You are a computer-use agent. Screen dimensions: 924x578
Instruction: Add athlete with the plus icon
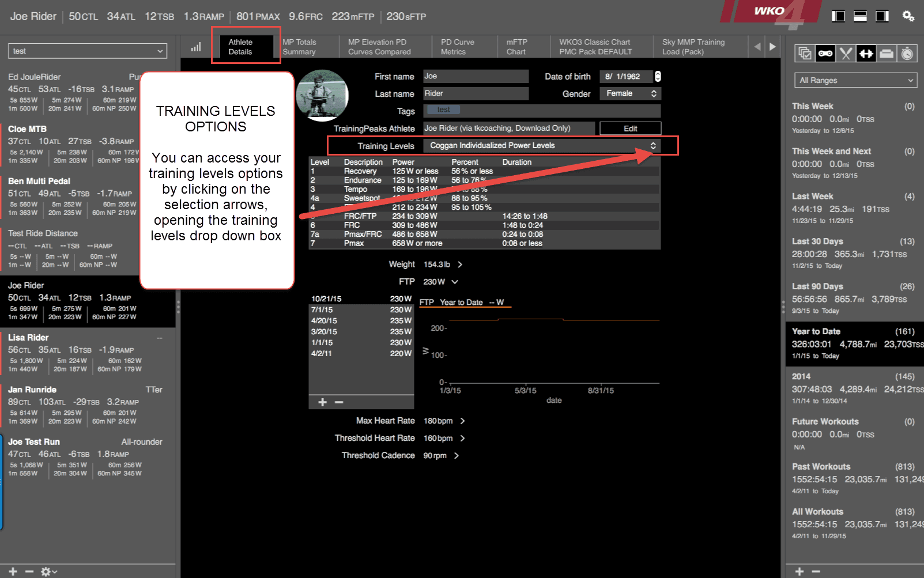(13, 571)
